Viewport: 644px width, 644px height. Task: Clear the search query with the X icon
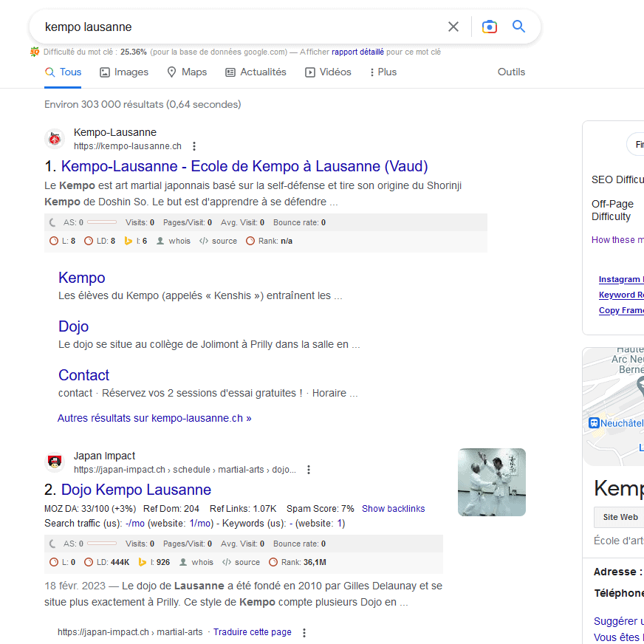(x=453, y=26)
